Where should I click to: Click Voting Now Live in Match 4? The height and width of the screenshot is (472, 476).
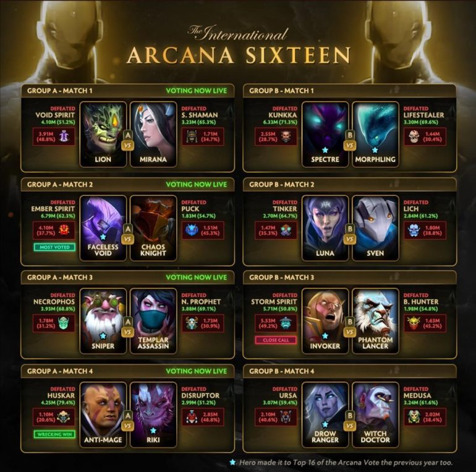click(x=197, y=371)
